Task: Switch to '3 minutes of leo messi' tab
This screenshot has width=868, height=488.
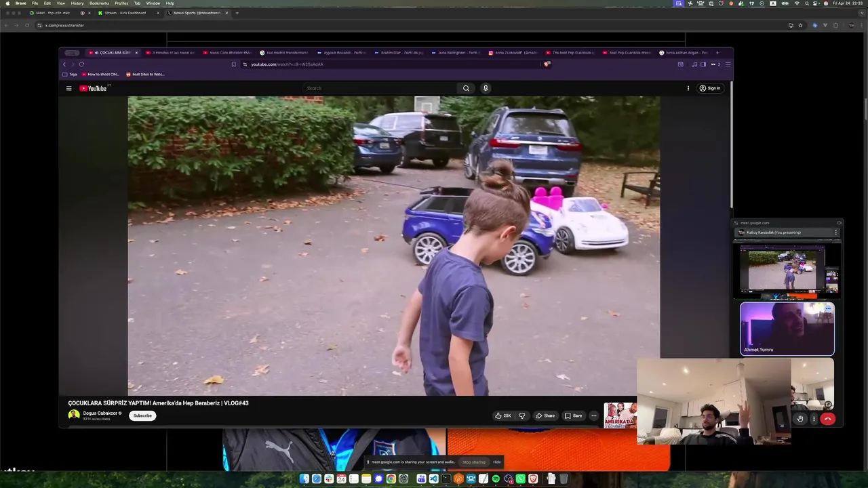Action: pos(171,52)
